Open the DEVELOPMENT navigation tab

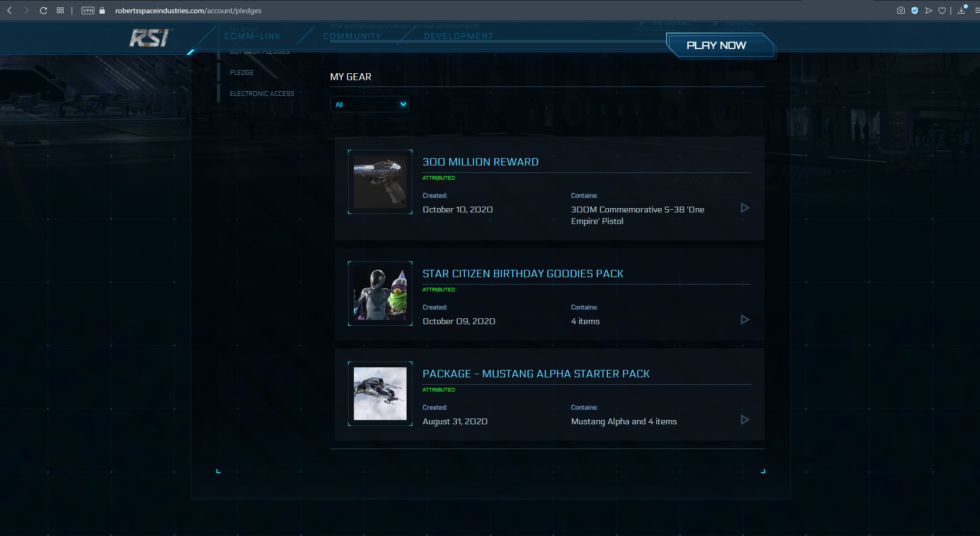(x=459, y=36)
